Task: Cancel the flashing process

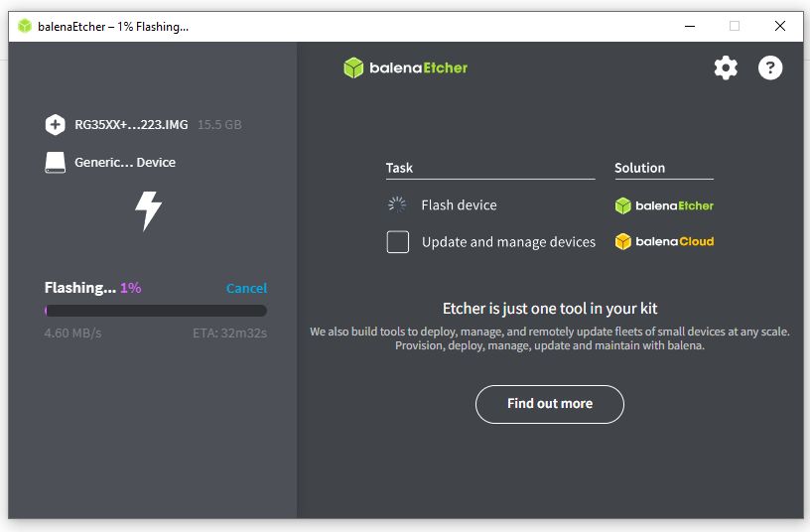Action: (x=246, y=288)
